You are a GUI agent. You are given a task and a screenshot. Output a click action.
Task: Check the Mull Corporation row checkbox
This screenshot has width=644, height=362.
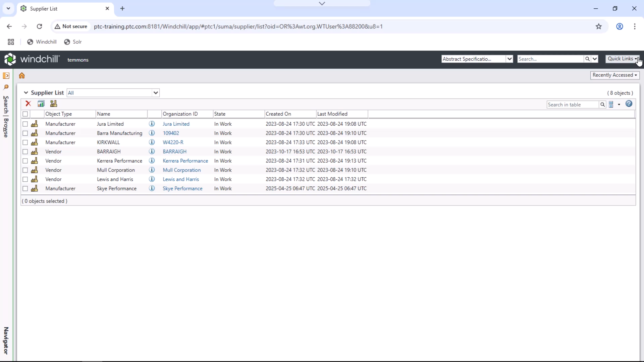tap(25, 170)
